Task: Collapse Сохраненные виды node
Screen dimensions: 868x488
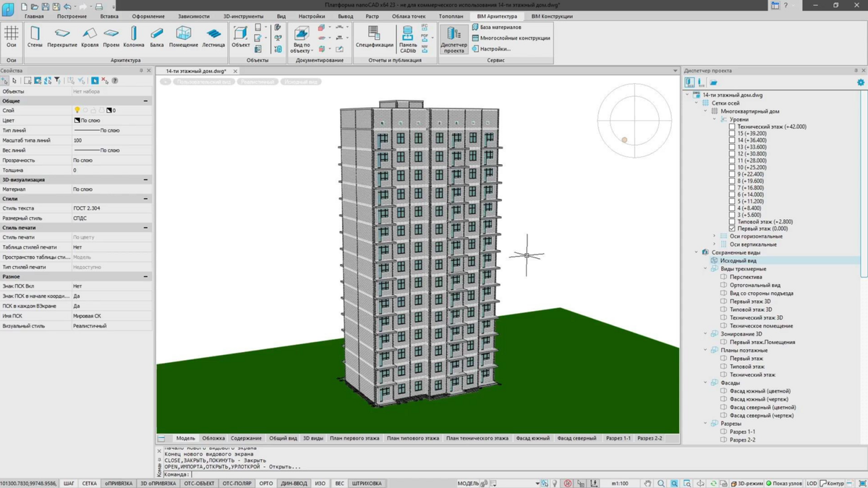Action: [697, 252]
